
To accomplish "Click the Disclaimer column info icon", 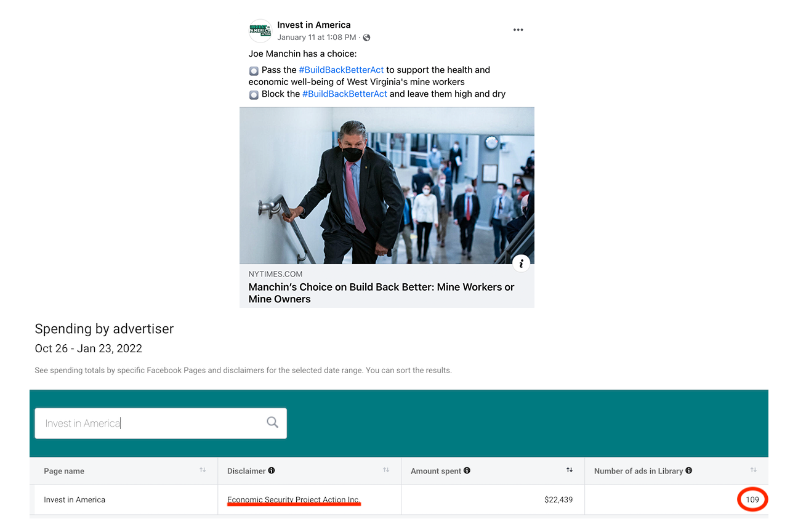I will (x=272, y=471).
